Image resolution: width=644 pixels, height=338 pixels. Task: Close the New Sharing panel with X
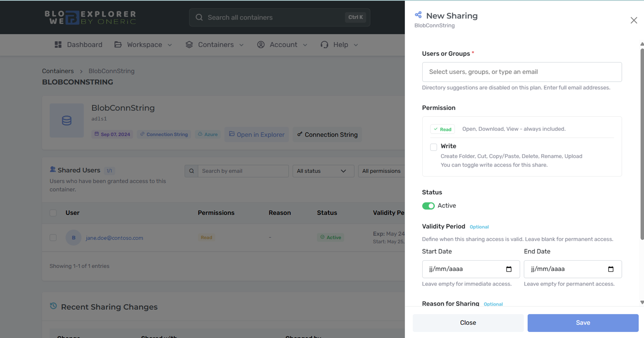point(634,20)
